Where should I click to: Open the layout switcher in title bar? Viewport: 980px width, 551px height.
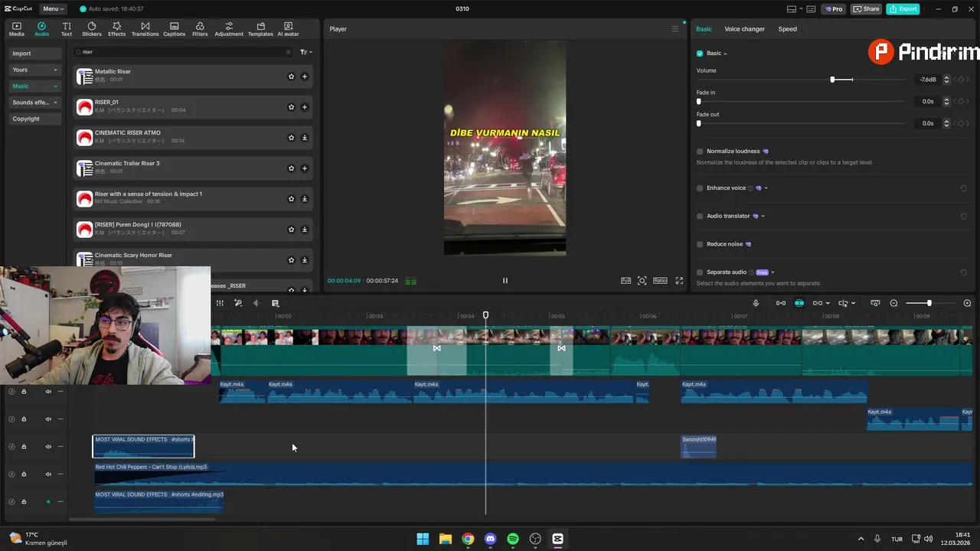795,9
